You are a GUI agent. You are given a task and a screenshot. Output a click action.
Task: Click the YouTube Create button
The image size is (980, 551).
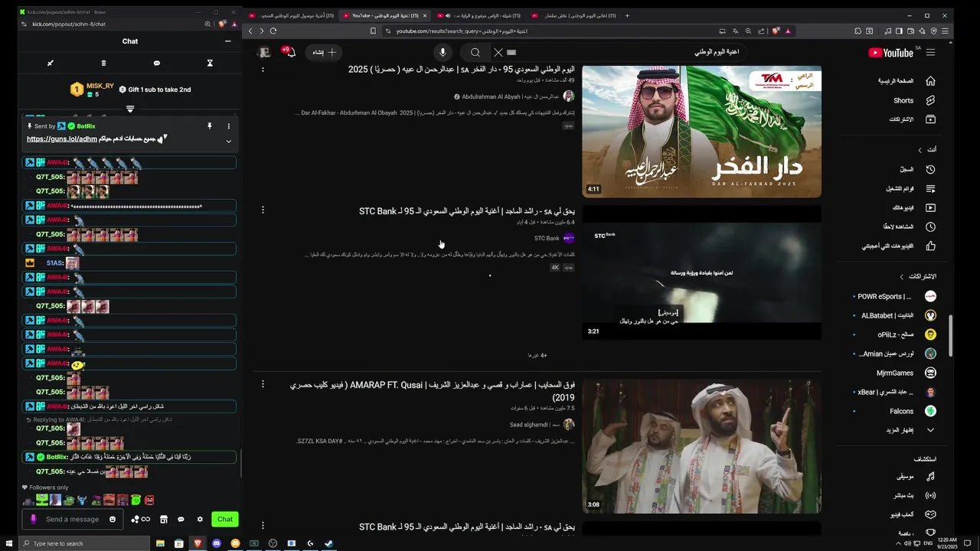click(x=325, y=52)
